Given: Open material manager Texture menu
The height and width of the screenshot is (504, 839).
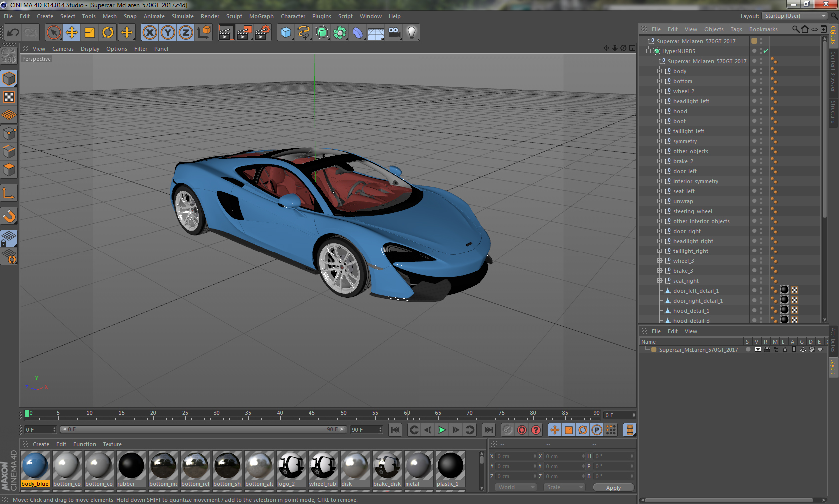Looking at the screenshot, I should coord(112,444).
